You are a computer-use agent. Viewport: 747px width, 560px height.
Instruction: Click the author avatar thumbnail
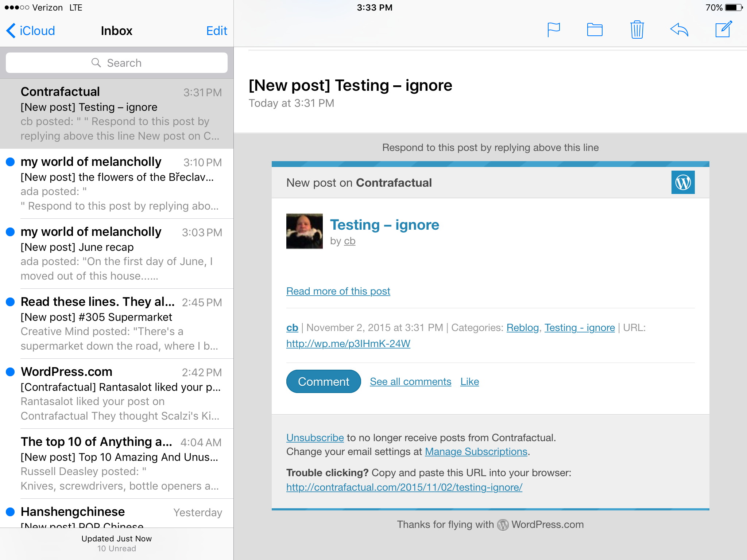coord(304,231)
